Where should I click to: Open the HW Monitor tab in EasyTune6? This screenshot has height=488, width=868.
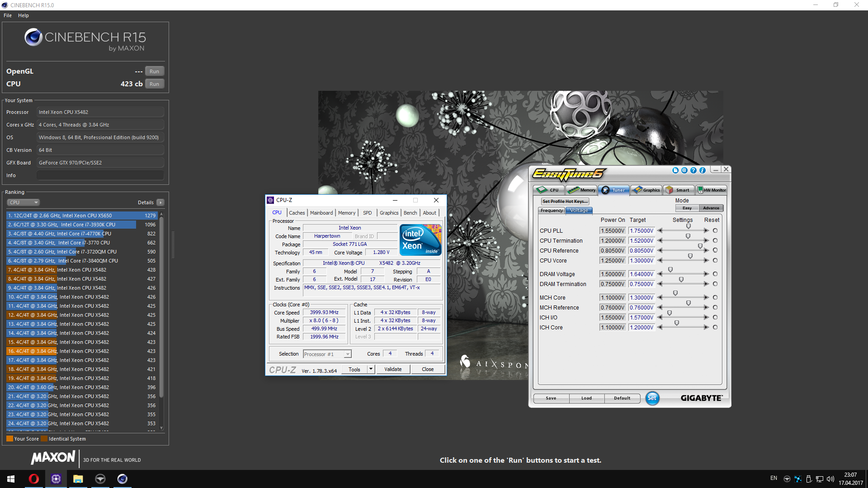coord(711,190)
